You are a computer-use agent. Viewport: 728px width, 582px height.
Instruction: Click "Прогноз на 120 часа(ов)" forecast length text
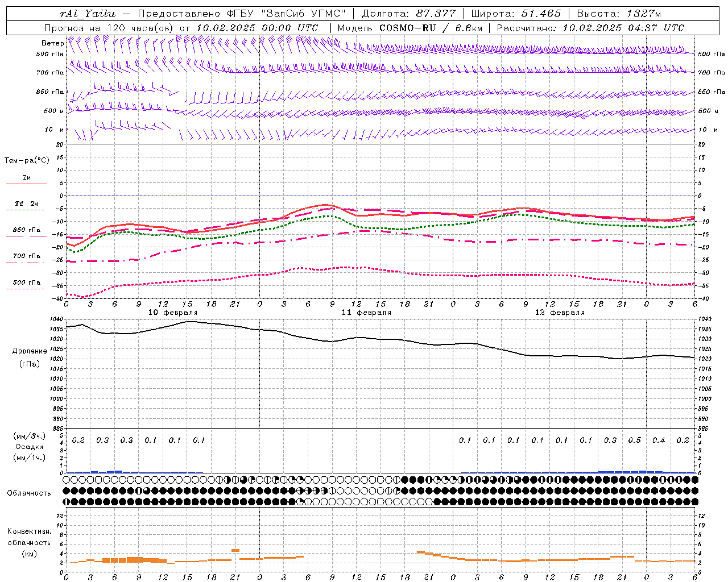[x=110, y=28]
